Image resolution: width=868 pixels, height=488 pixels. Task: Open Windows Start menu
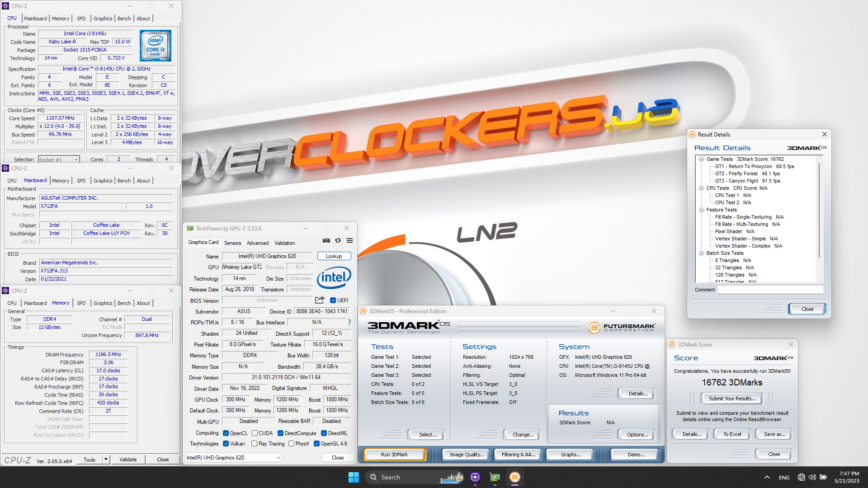pos(354,477)
